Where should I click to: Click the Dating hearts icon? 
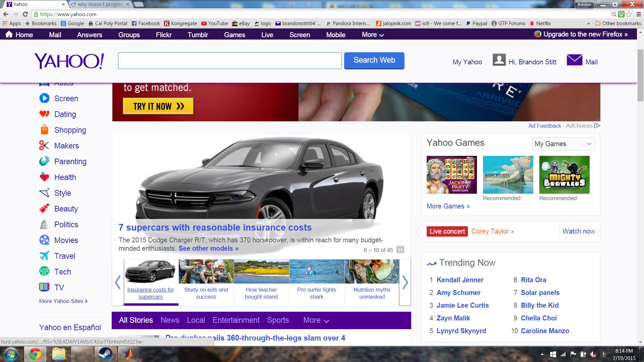tap(44, 114)
